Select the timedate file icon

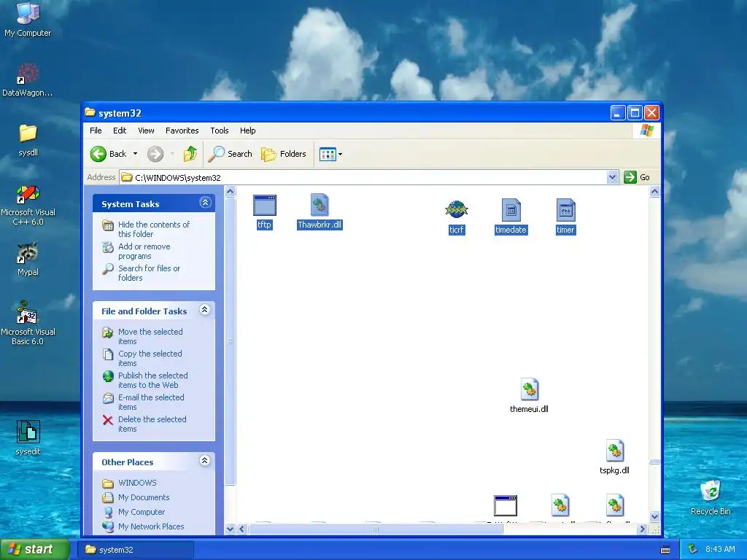pos(511,210)
